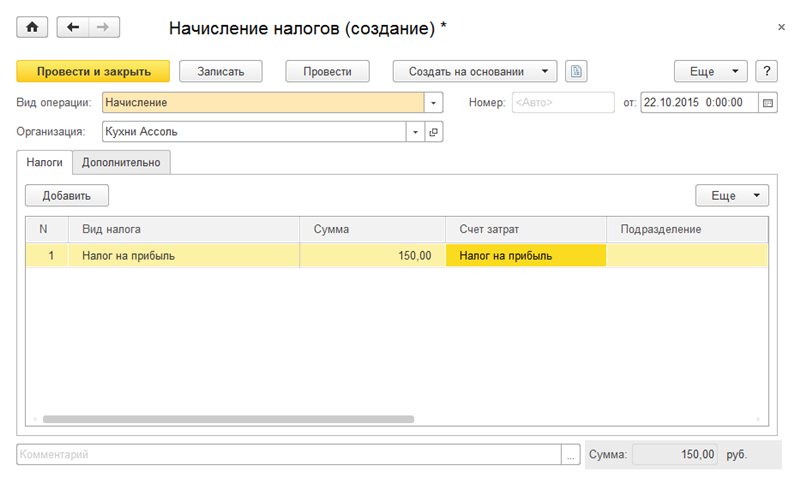This screenshot has height=477, width=800.
Task: Click the Комментарий input field
Action: click(288, 455)
